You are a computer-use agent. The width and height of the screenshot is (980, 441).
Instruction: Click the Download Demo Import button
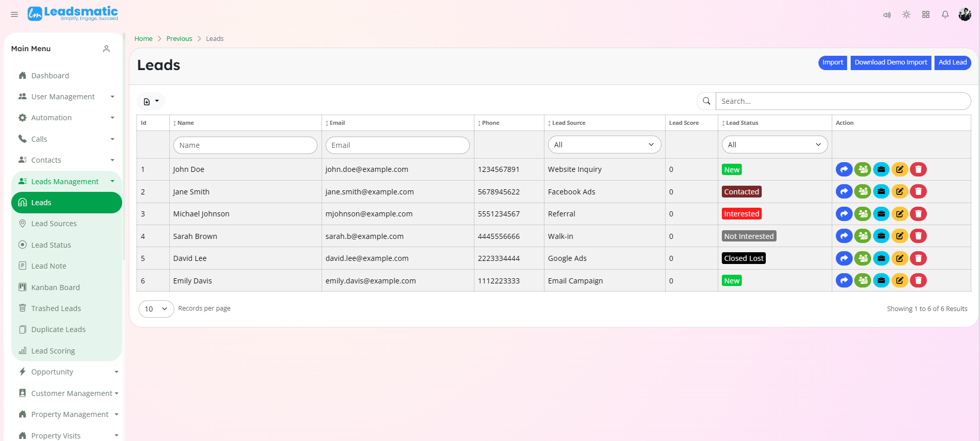[x=891, y=62]
